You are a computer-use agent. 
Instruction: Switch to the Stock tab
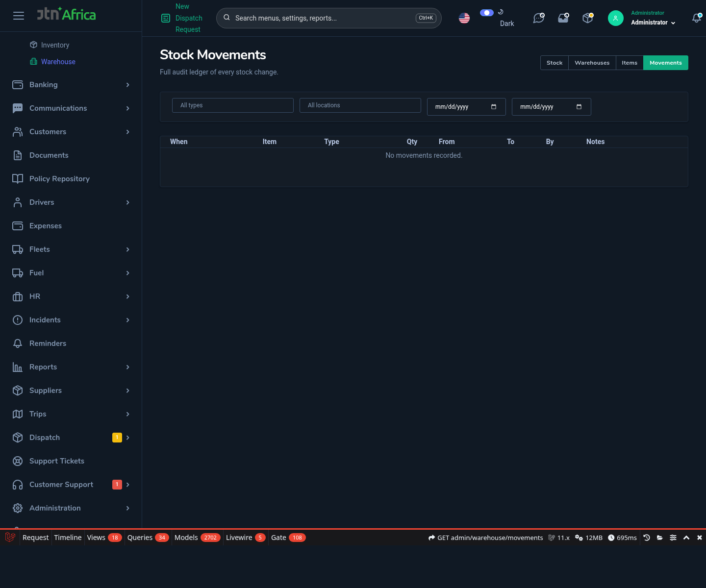tap(555, 63)
